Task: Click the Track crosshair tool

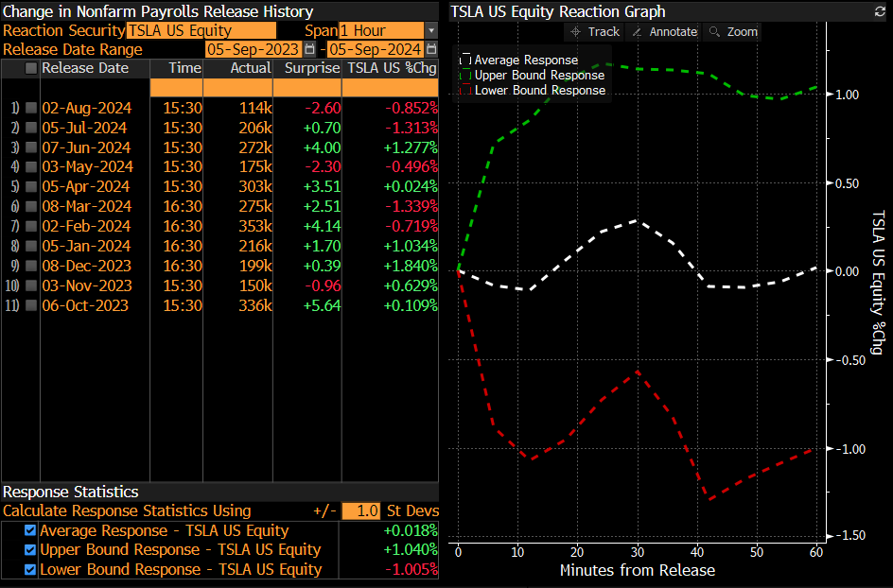Action: click(595, 31)
